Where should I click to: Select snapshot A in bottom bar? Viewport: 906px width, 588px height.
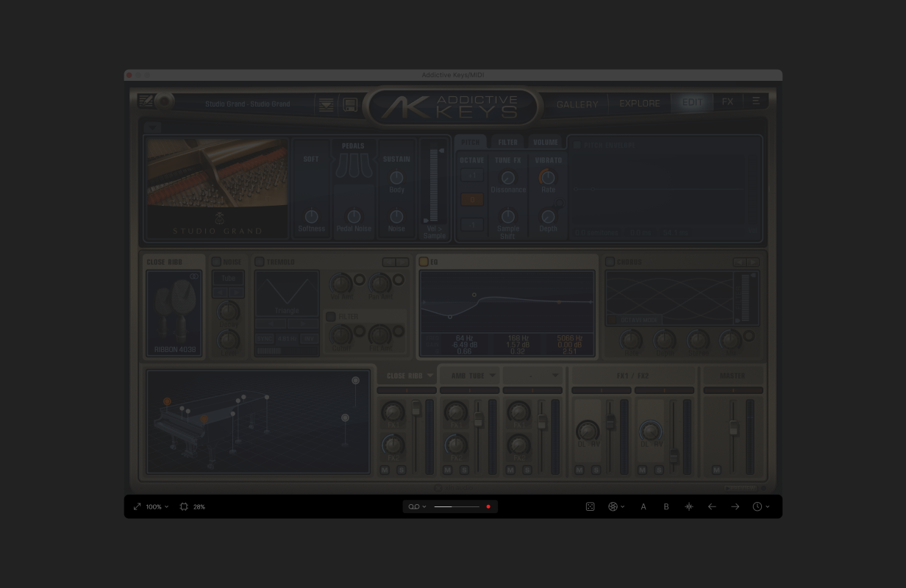point(643,506)
